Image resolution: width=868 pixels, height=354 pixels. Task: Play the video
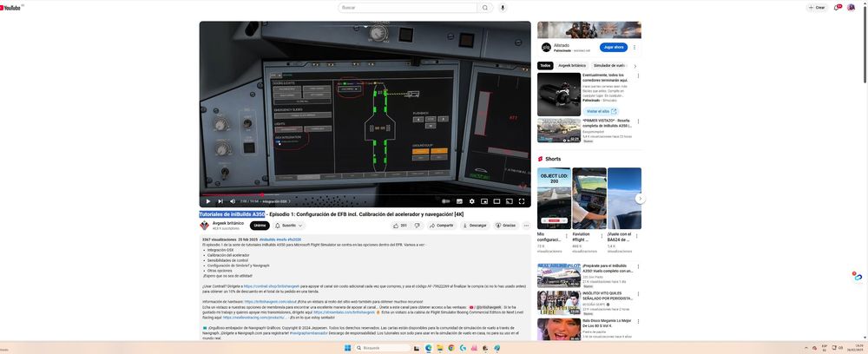click(x=208, y=201)
